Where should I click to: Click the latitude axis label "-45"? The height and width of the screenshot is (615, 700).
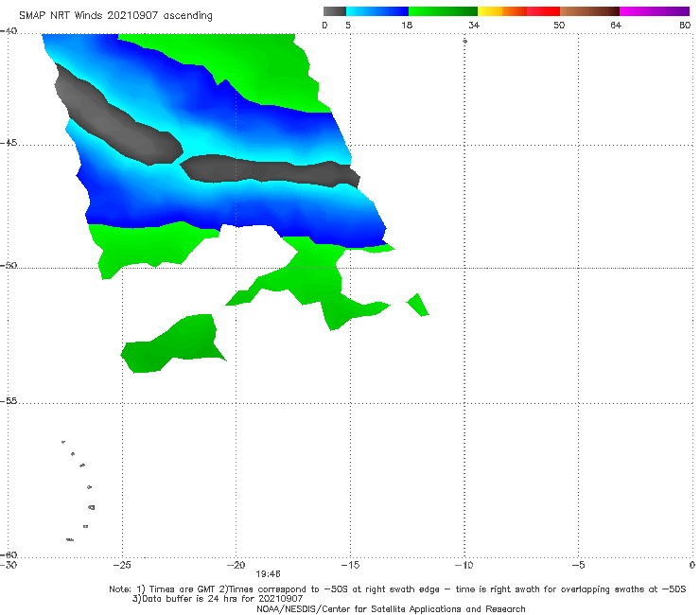9,143
